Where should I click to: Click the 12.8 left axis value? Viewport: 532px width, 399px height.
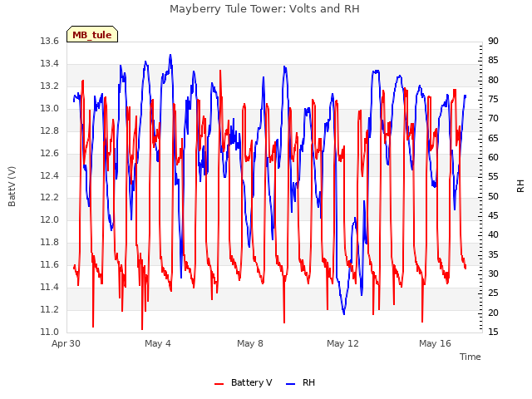tap(50, 131)
